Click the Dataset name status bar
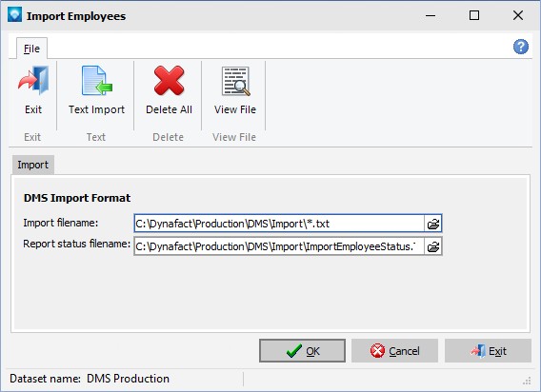This screenshot has width=541, height=392. tap(90, 379)
